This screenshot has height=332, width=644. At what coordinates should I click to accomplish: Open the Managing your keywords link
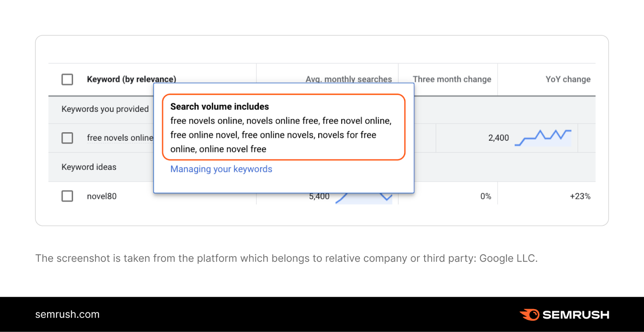pyautogui.click(x=221, y=169)
